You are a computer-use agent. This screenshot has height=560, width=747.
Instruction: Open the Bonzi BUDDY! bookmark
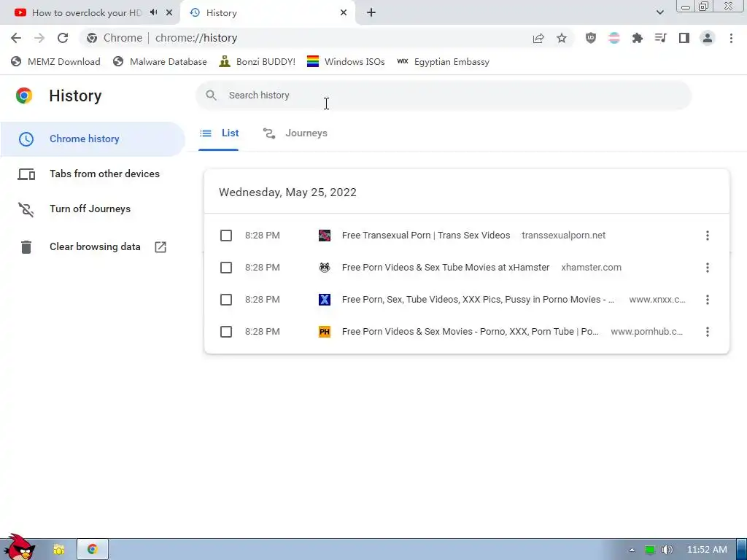(x=258, y=62)
